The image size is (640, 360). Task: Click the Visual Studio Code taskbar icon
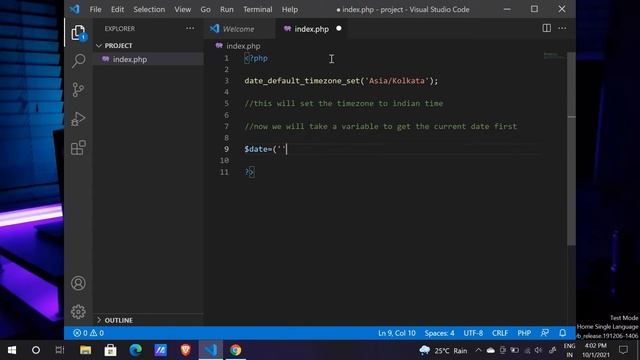point(211,350)
